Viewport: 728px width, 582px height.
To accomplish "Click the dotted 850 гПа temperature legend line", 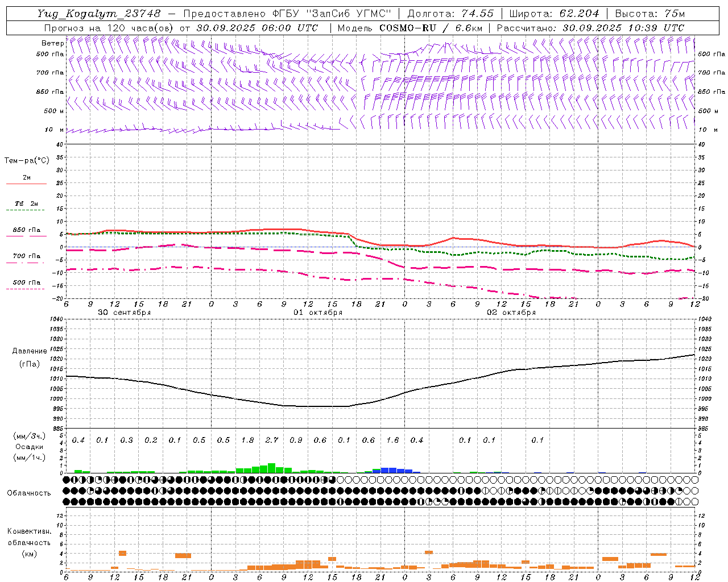I will (x=26, y=236).
